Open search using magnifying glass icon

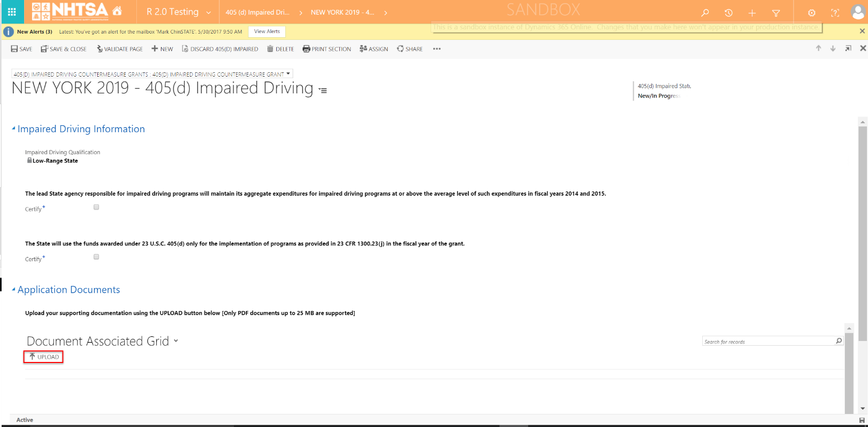pos(705,13)
